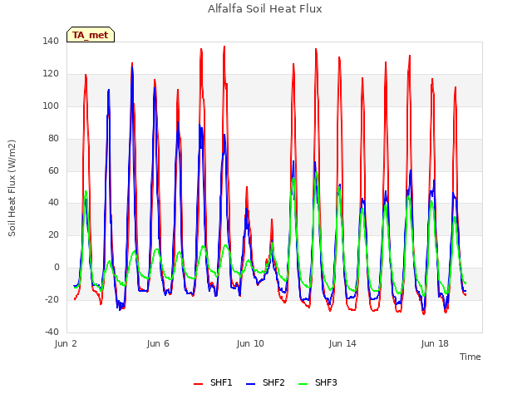532x399 pixels.
Task: Click the SHF2 blue legend swatch
Action: point(250,384)
